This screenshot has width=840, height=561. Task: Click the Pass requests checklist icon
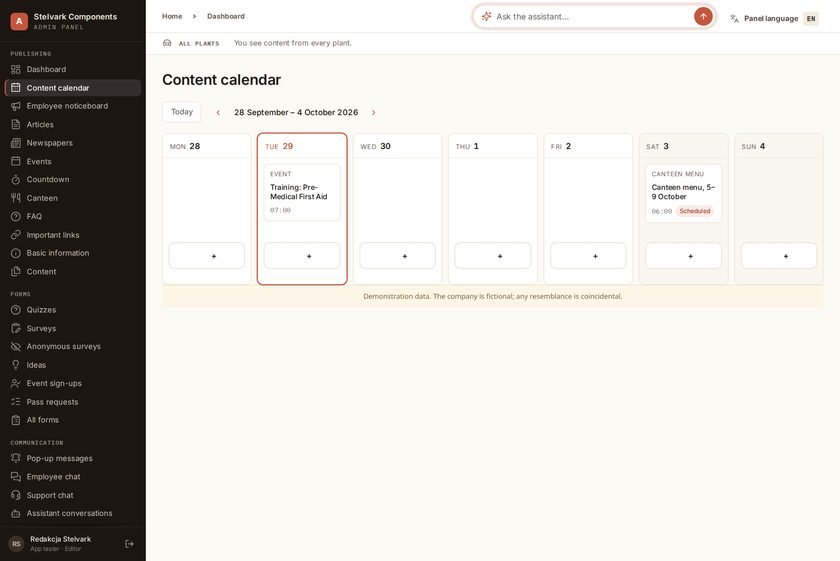pyautogui.click(x=16, y=402)
